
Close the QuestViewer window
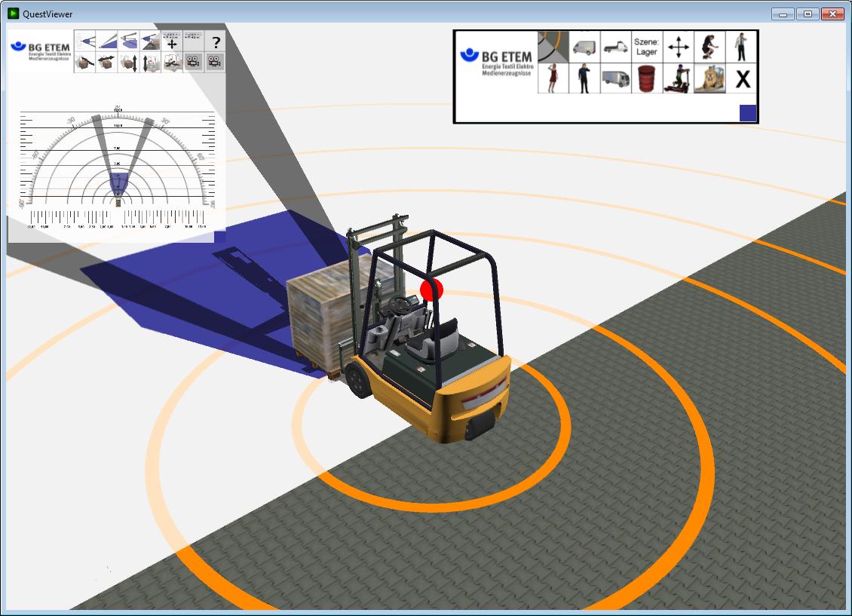click(832, 14)
